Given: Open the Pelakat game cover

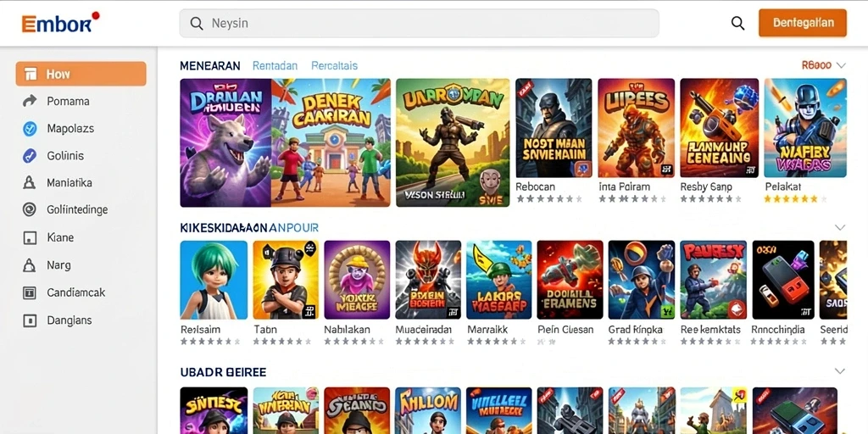Looking at the screenshot, I should 805,128.
